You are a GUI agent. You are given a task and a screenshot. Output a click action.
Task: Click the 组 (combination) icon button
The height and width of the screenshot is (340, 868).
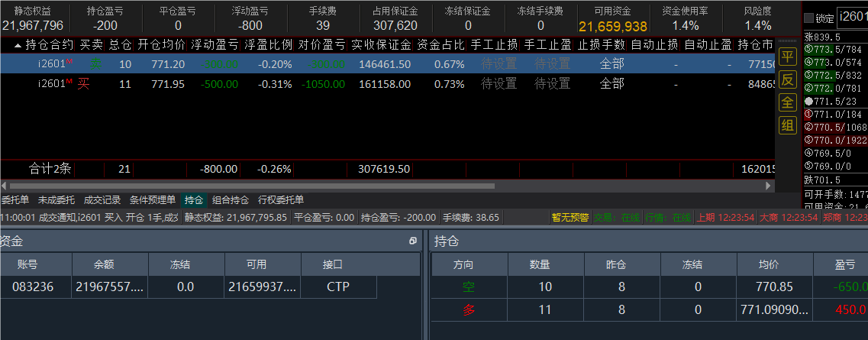(787, 125)
